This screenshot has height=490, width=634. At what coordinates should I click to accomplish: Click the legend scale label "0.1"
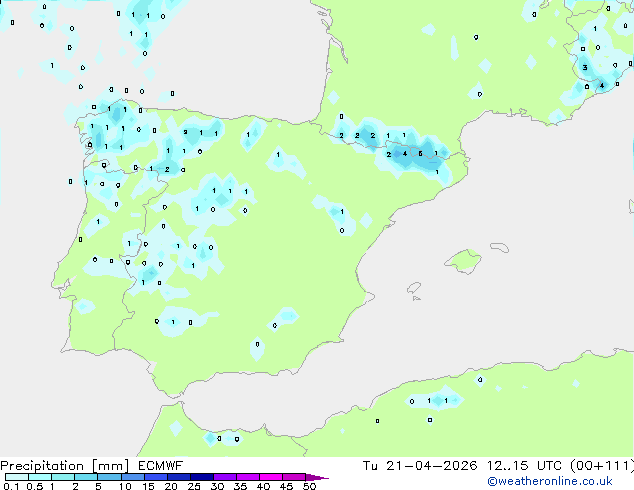pos(11,486)
